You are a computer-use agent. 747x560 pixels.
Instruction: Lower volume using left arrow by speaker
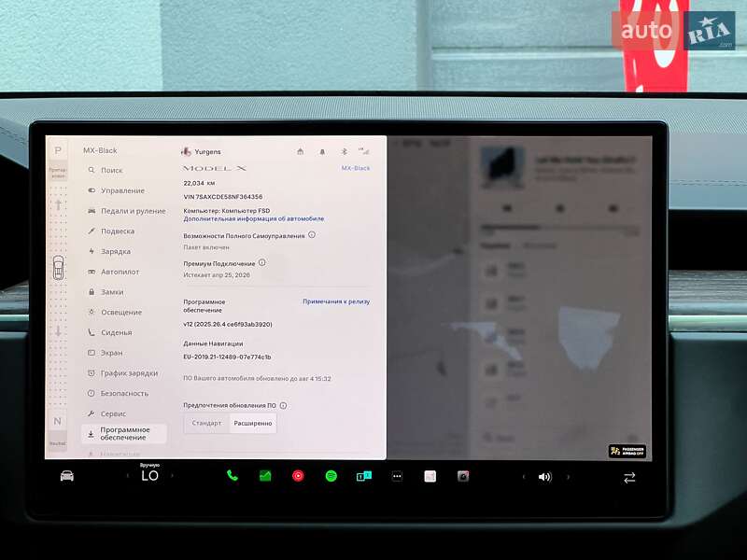[x=524, y=477]
